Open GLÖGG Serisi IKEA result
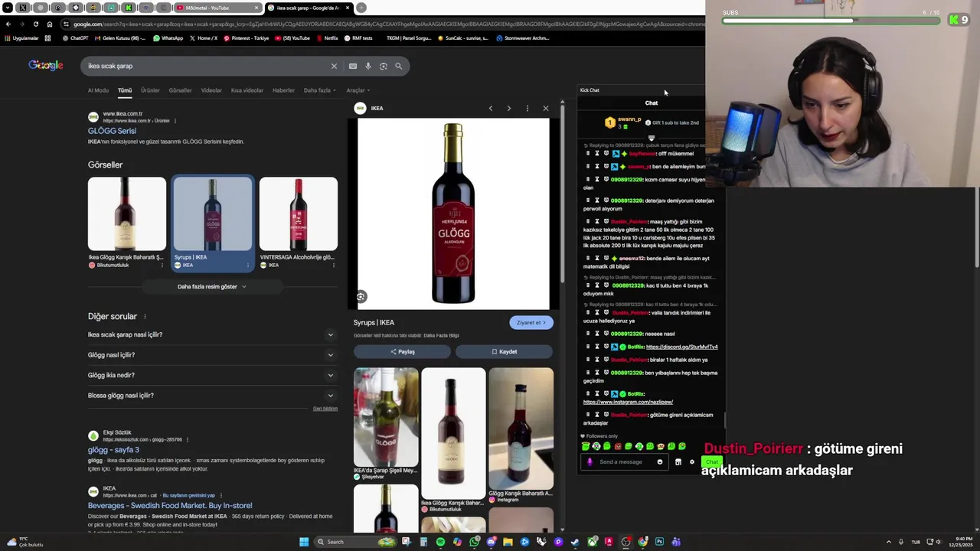Viewport: 980px width, 551px height. (112, 131)
